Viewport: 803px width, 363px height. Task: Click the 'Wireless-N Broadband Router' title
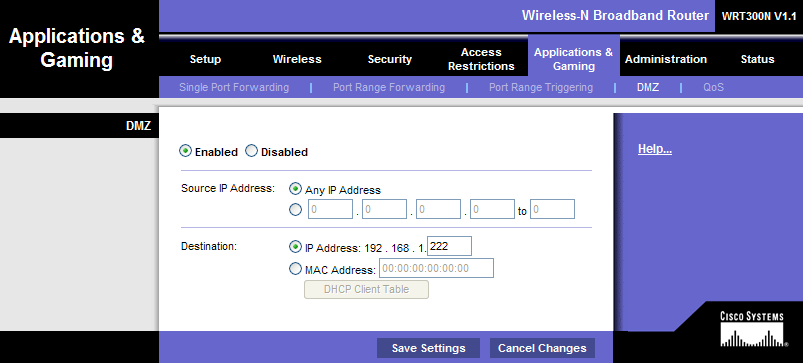(615, 15)
